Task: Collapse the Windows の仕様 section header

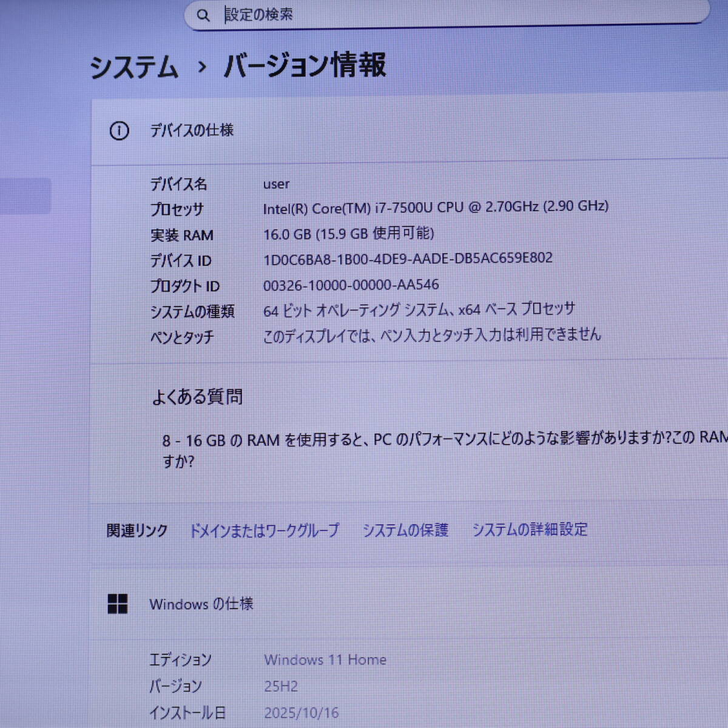Action: (x=409, y=604)
